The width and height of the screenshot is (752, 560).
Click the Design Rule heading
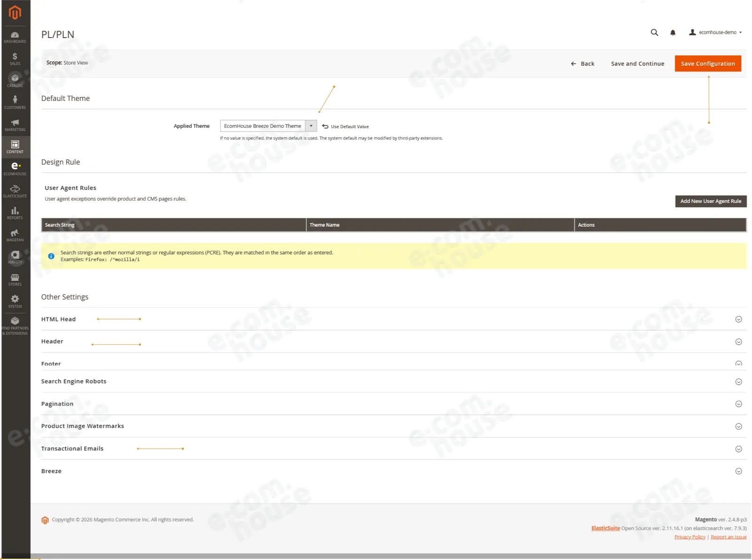[61, 162]
